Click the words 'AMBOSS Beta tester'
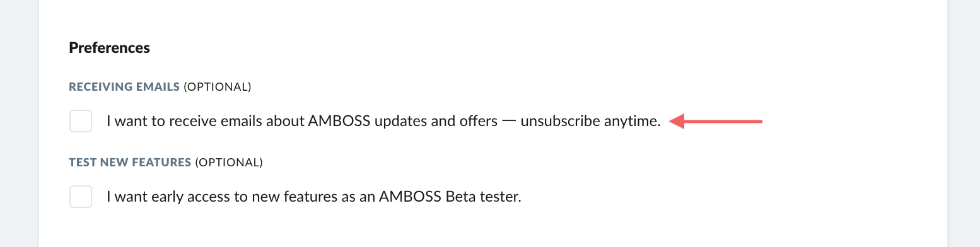Image resolution: width=980 pixels, height=247 pixels. (450, 197)
